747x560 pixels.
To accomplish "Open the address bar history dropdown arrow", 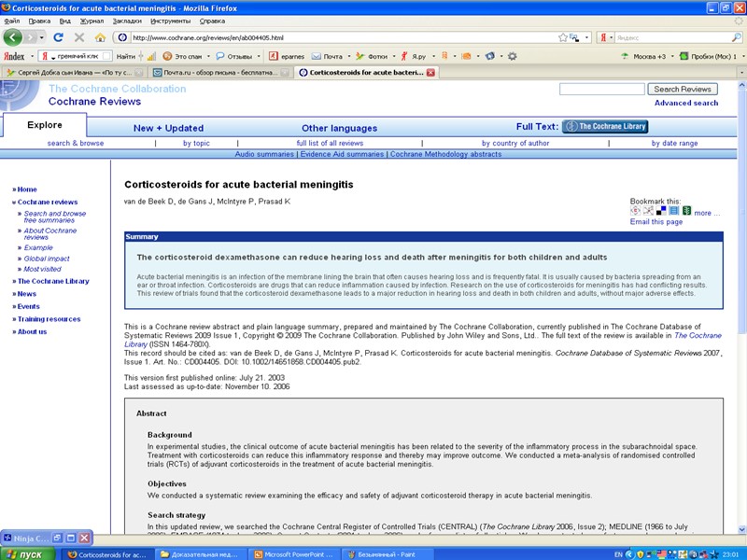I will [x=587, y=37].
